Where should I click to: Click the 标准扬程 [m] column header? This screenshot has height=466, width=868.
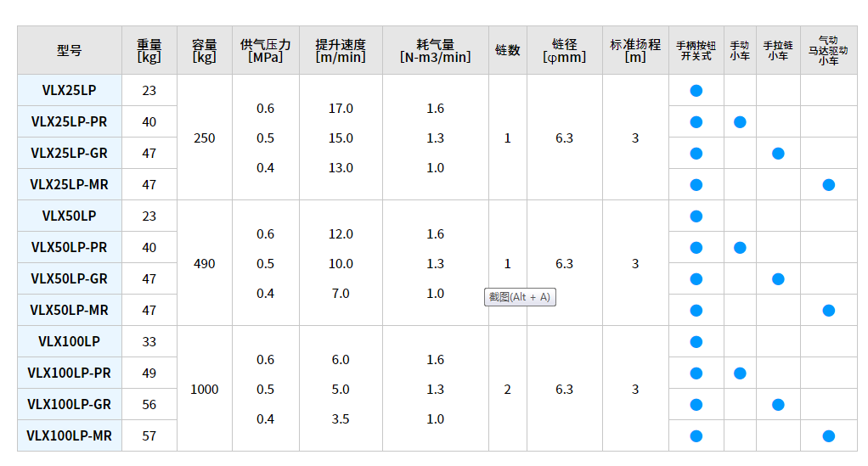tap(635, 50)
